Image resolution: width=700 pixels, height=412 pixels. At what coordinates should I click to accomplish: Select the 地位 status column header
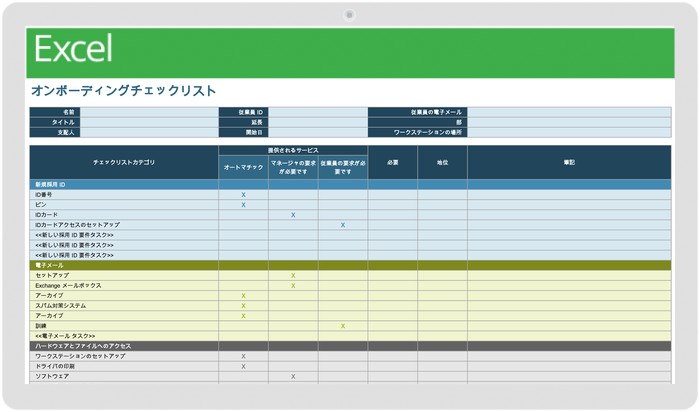[442, 162]
